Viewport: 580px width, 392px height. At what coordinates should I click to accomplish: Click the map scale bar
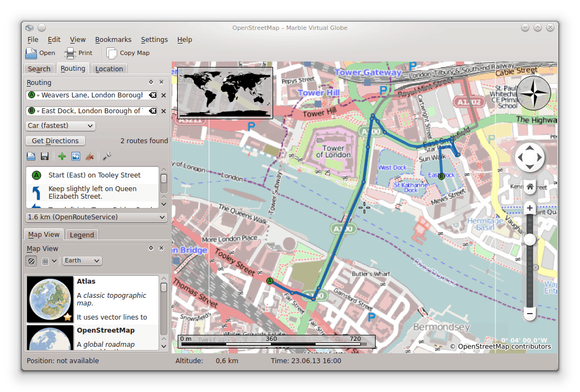tap(276, 341)
